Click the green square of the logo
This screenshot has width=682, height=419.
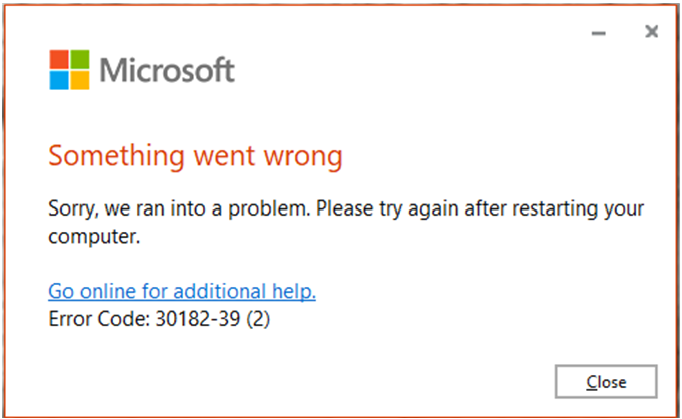[x=80, y=59]
